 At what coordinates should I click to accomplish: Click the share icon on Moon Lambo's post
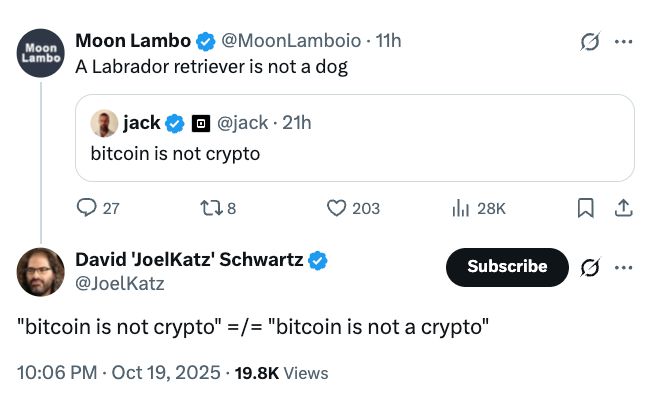(x=622, y=208)
